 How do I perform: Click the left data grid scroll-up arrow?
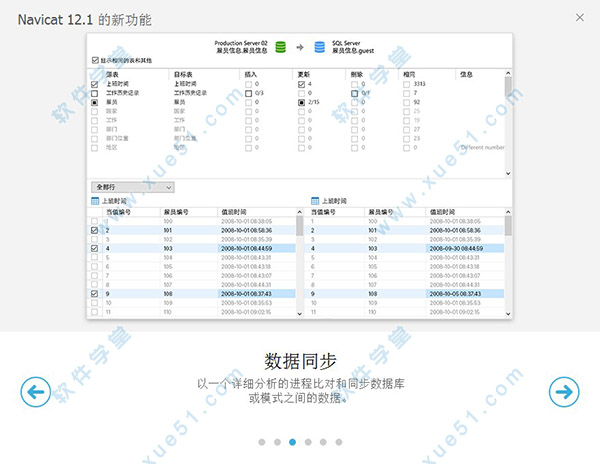(300, 212)
